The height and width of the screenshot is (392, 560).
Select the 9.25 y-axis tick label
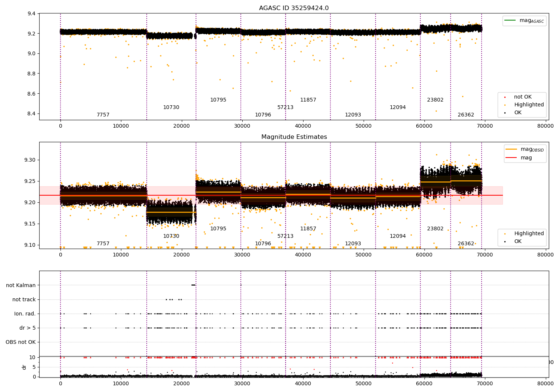pyautogui.click(x=30, y=181)
